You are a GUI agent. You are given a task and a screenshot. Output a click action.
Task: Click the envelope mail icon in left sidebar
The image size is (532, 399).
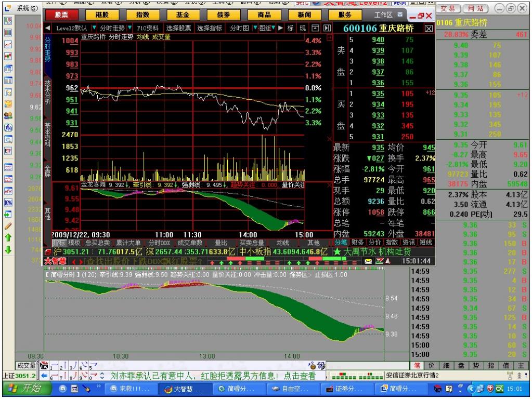tap(8, 104)
